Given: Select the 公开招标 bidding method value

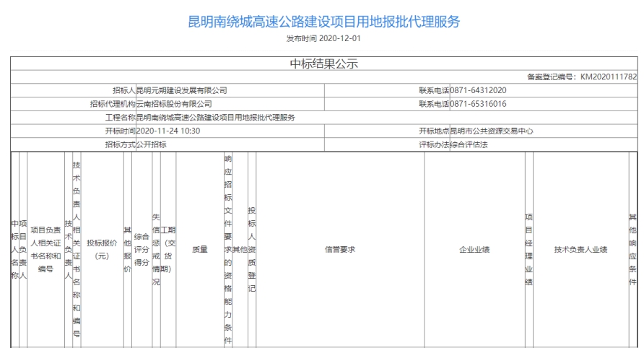Looking at the screenshot, I should pos(151,144).
